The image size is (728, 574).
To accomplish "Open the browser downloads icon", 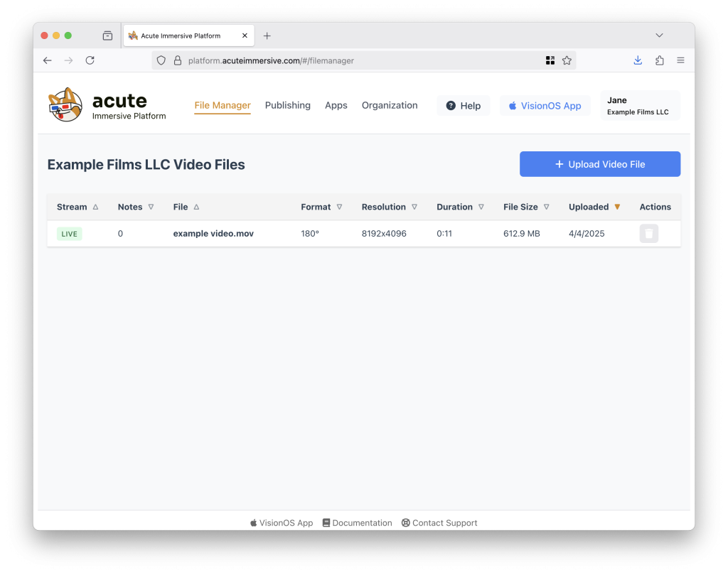I will point(638,60).
